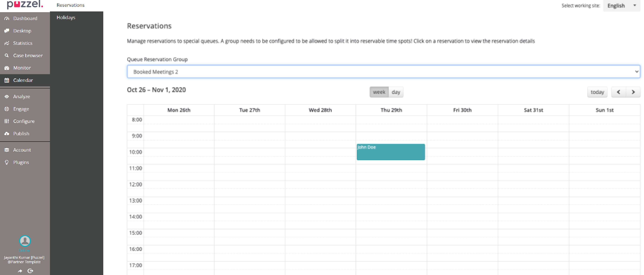
Task: Go to next week with right chevron
Action: [x=633, y=92]
